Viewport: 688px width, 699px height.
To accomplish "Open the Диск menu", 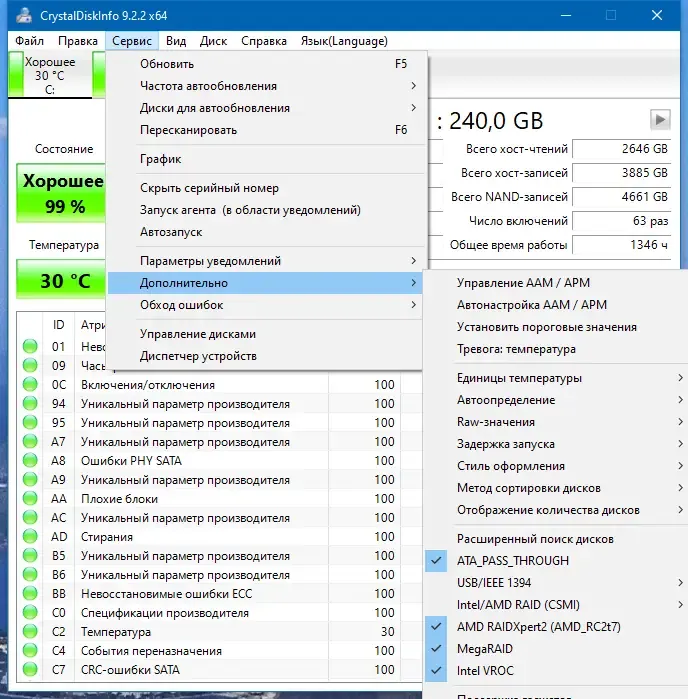I will [213, 41].
